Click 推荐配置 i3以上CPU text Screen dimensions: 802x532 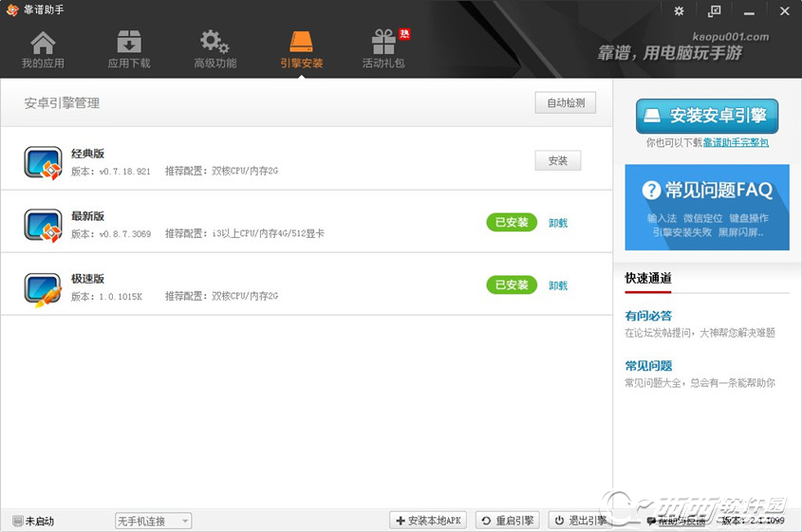point(245,233)
